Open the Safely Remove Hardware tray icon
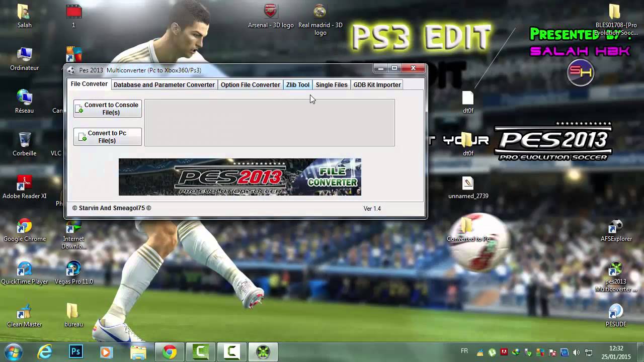Viewport: 644px width, 362px height. 528,352
